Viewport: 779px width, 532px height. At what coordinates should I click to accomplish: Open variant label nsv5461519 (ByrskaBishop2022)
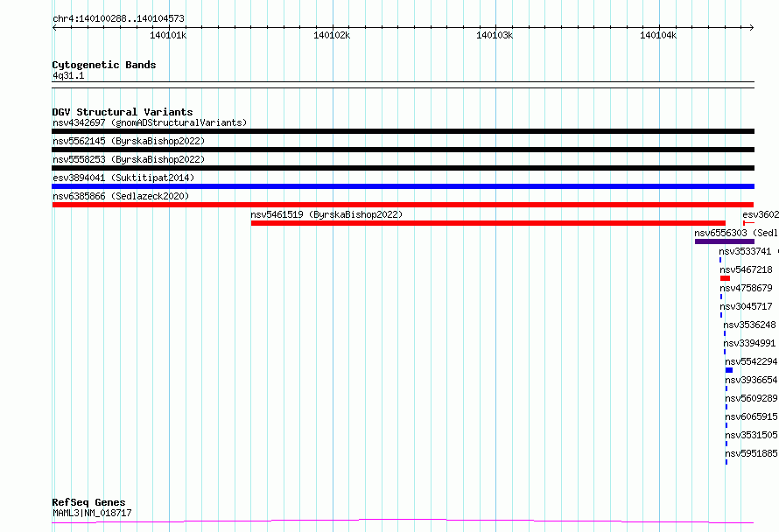tap(326, 214)
